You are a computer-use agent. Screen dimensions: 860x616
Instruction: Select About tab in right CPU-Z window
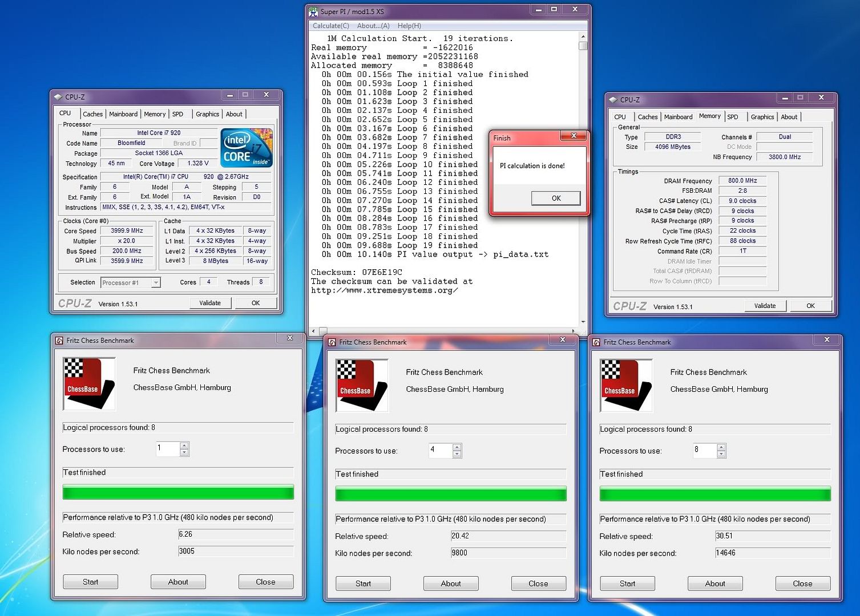pos(789,117)
